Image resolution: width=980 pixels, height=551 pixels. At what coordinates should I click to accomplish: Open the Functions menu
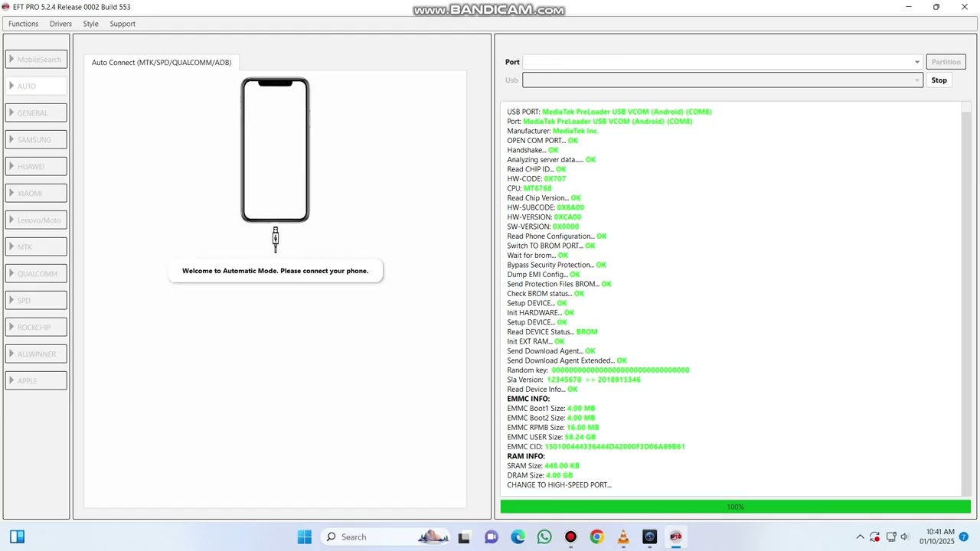(23, 24)
